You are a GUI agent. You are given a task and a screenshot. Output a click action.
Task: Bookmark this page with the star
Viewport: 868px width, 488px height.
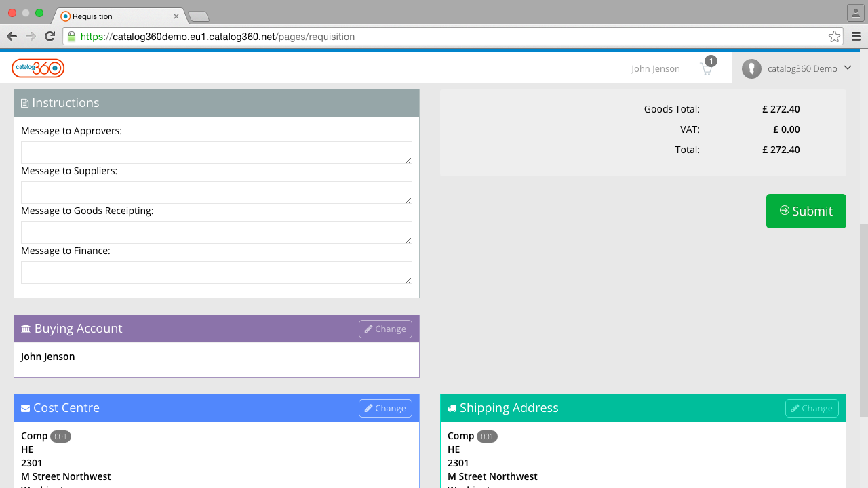coord(834,37)
